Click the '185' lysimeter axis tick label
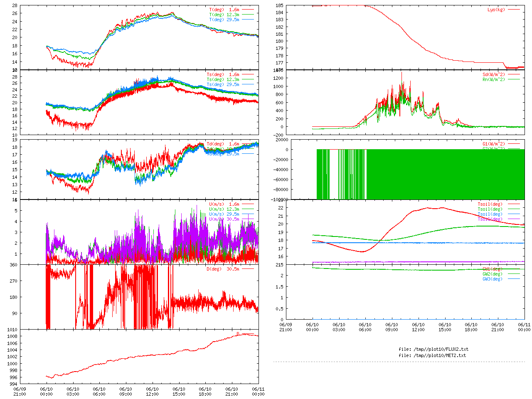Viewport: 532px width, 399px height. 279,5
